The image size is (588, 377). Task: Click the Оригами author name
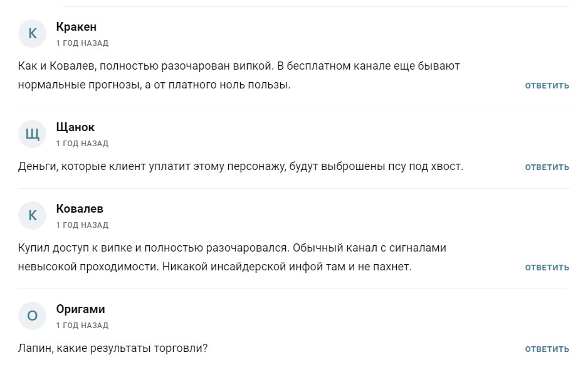pyautogui.click(x=80, y=309)
